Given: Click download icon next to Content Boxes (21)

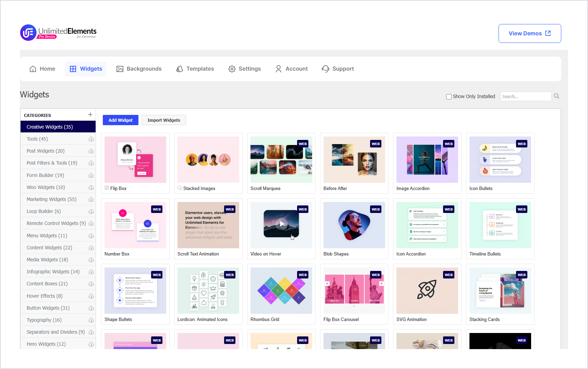Looking at the screenshot, I should [91, 284].
